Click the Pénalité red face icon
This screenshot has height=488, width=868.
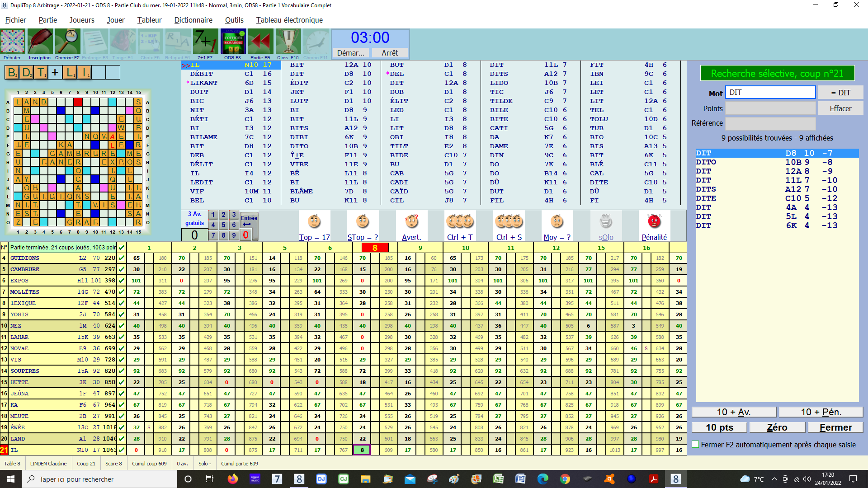click(x=654, y=222)
